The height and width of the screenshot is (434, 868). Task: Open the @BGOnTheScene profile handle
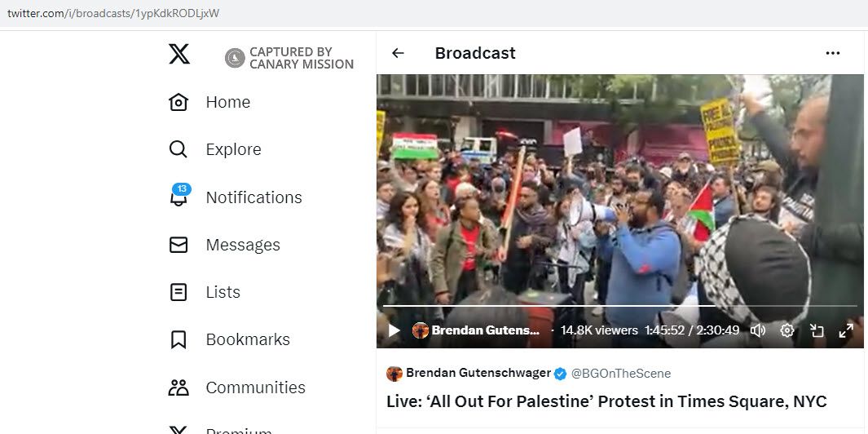(x=620, y=374)
